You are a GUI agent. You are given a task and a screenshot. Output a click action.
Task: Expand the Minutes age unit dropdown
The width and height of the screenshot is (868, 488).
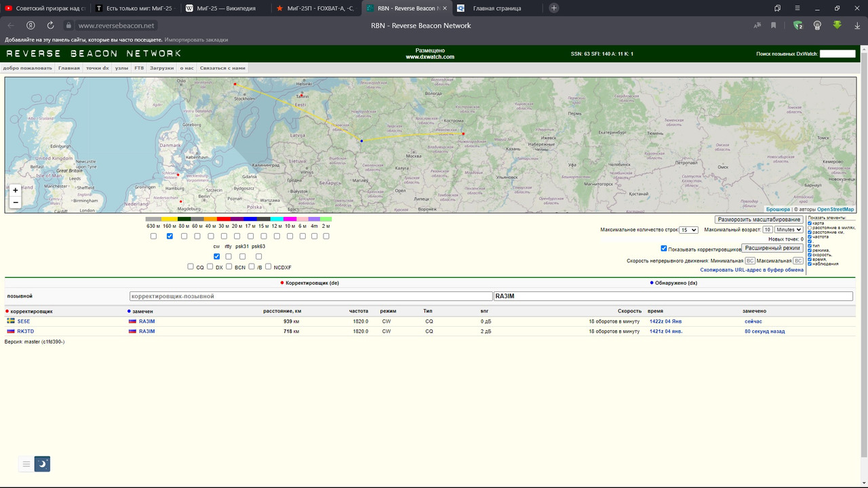(789, 230)
